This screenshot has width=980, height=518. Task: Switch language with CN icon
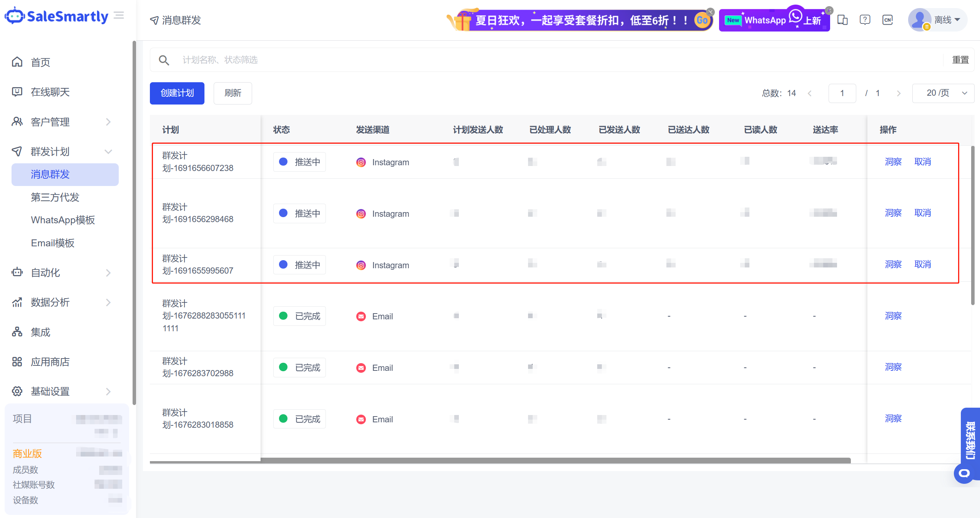[x=887, y=20]
